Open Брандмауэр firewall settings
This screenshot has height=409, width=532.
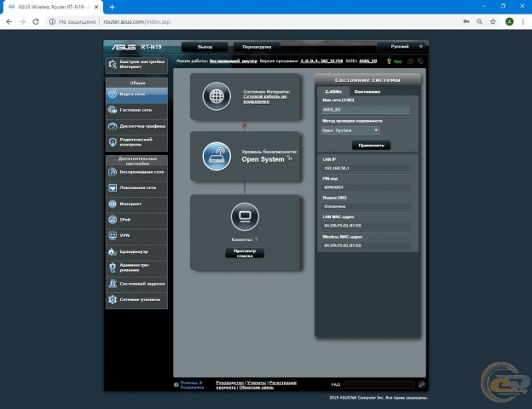coord(136,252)
